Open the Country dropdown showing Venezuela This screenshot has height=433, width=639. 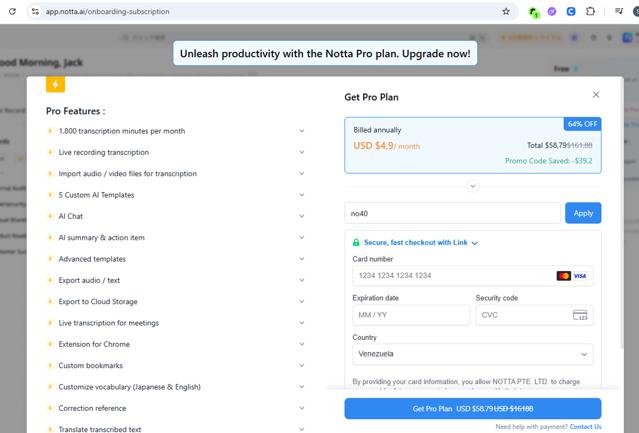coord(473,354)
